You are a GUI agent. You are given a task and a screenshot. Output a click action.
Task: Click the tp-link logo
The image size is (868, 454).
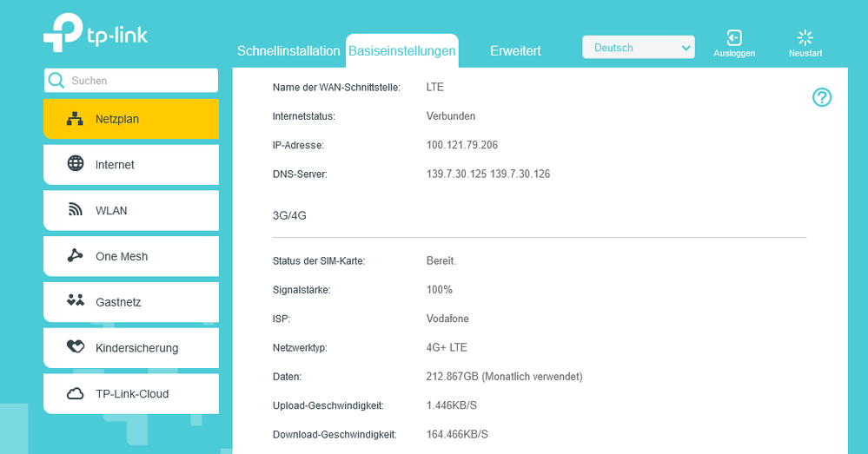click(x=96, y=33)
